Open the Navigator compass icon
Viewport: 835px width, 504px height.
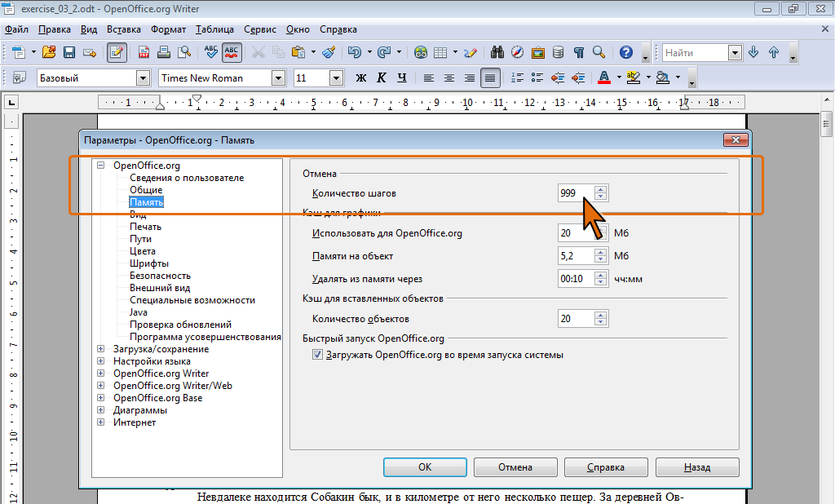click(518, 52)
